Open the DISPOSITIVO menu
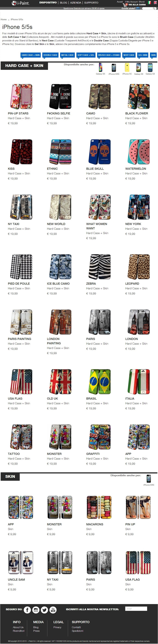Image resolution: width=158 pixels, height=644 pixels. click(48, 2)
